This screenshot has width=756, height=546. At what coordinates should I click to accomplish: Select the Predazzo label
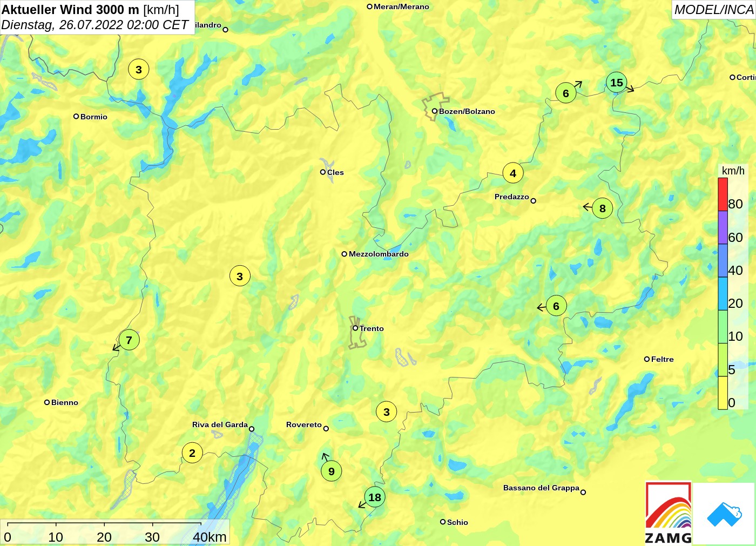point(512,197)
